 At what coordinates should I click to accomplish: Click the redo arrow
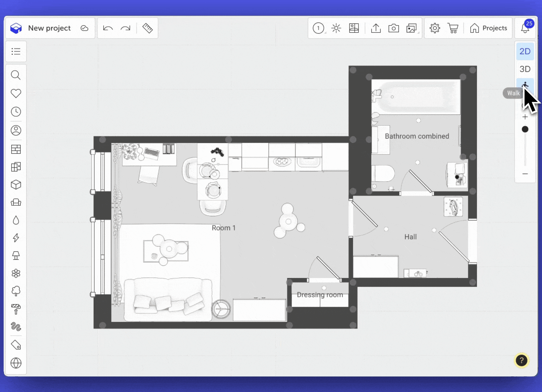pos(125,28)
